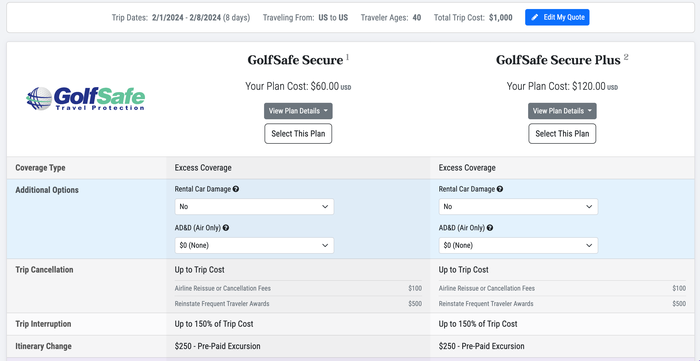Click GolfSafe Secure Airline Reissue or Cancellation Fees
This screenshot has width=700, height=361.
pyautogui.click(x=222, y=289)
